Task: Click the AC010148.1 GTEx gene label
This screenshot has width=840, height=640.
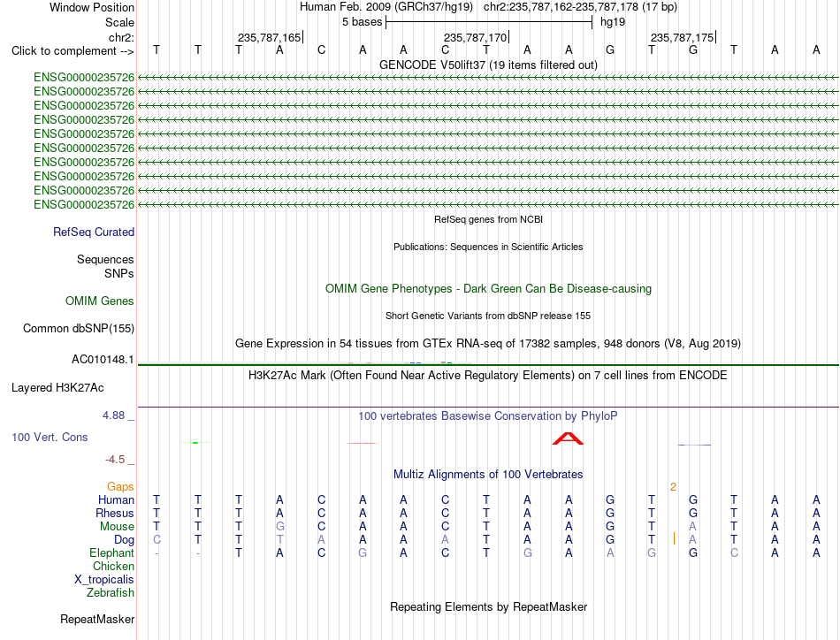Action: coord(103,360)
